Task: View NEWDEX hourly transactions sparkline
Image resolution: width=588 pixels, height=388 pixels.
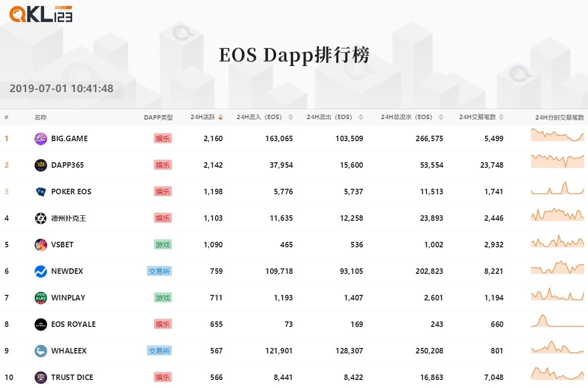Action: [557, 268]
